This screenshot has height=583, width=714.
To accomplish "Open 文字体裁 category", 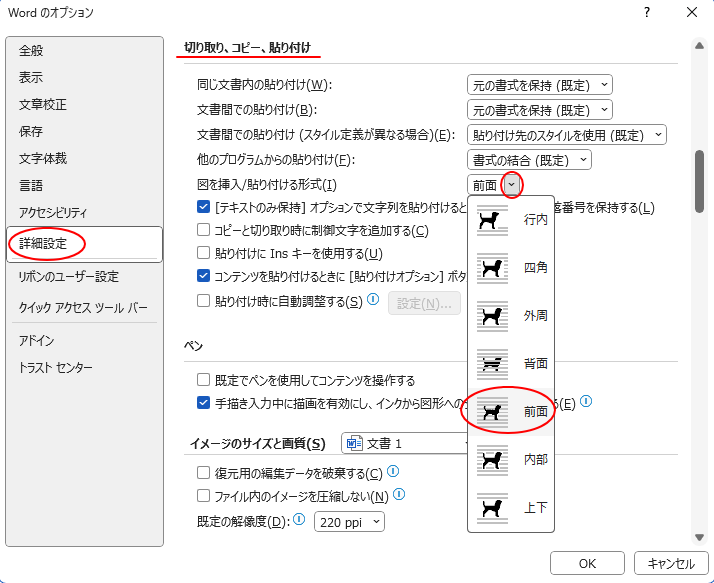I will coord(85,159).
